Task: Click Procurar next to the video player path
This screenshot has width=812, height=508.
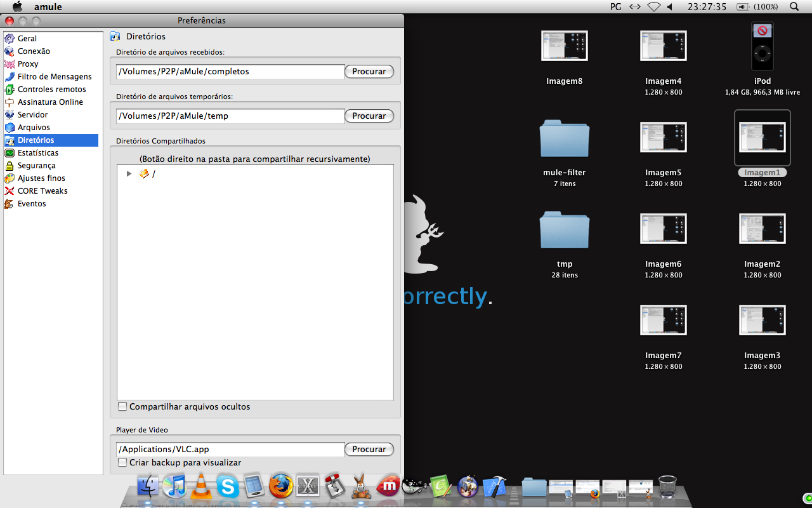Action: 369,450
